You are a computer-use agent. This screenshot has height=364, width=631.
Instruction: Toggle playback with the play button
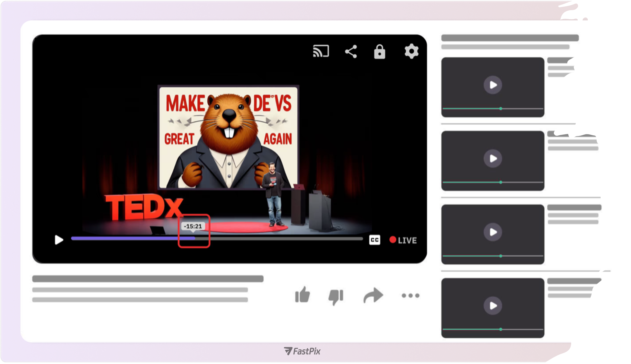pos(59,240)
